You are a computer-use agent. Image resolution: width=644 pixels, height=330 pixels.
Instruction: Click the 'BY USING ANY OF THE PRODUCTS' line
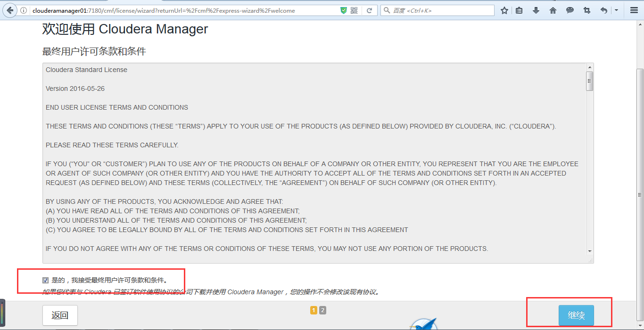coord(165,201)
